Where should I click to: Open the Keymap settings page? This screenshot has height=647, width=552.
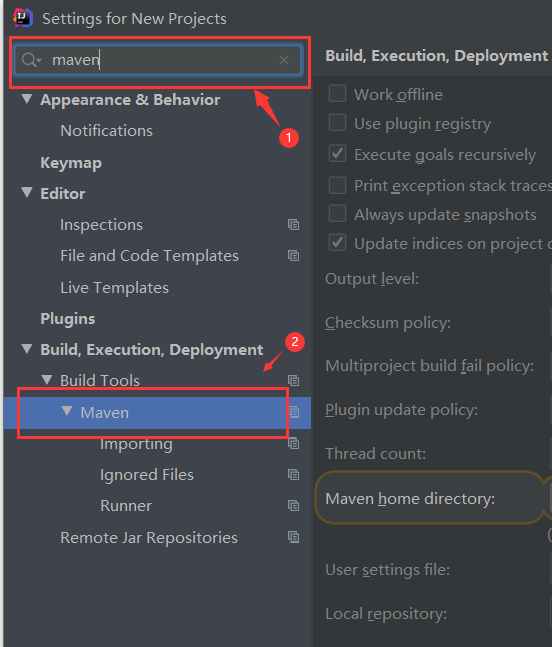click(71, 163)
